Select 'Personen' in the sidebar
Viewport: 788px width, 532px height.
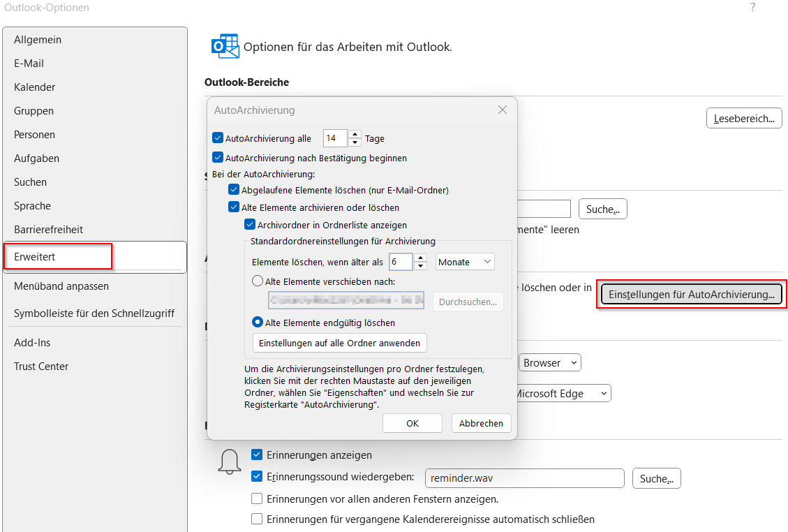click(x=34, y=135)
